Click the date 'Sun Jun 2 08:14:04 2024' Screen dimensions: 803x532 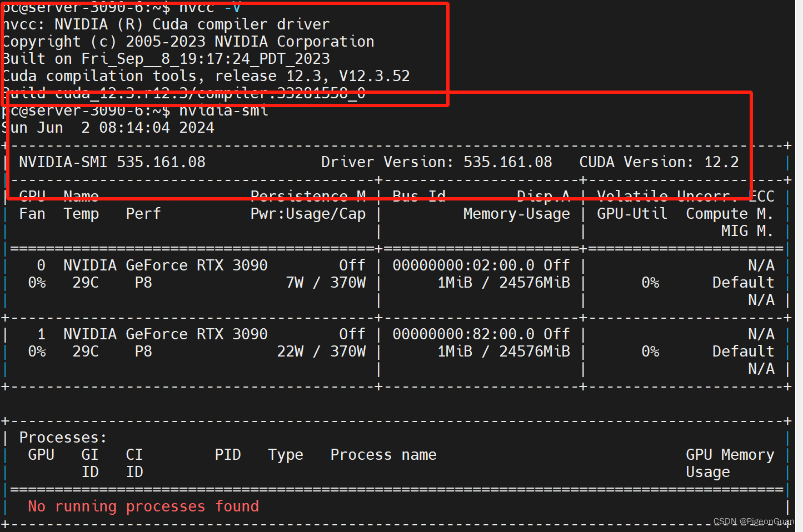[108, 128]
